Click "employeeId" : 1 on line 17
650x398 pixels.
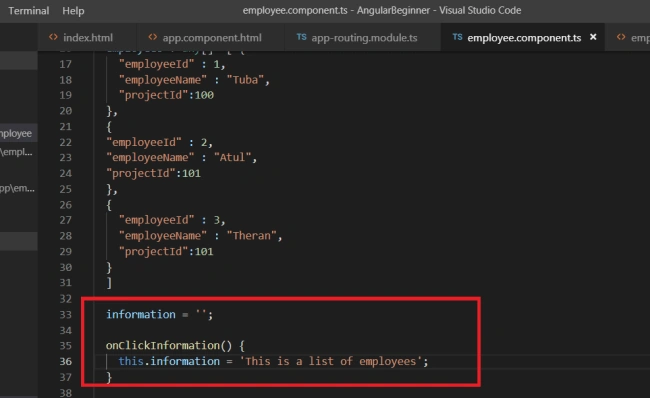[170, 64]
